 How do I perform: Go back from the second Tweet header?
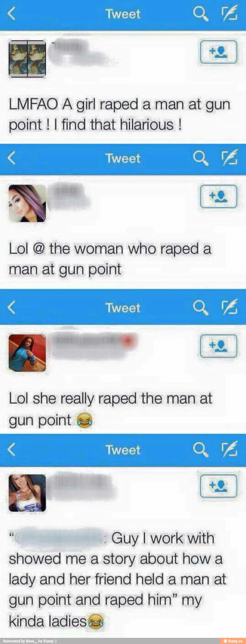click(x=11, y=158)
